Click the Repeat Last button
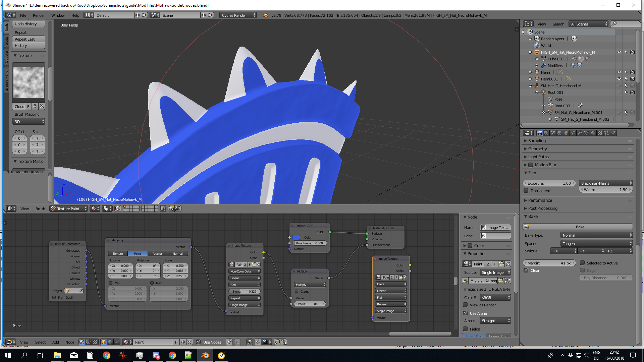Viewport: 644px width, 362px height. point(29,39)
